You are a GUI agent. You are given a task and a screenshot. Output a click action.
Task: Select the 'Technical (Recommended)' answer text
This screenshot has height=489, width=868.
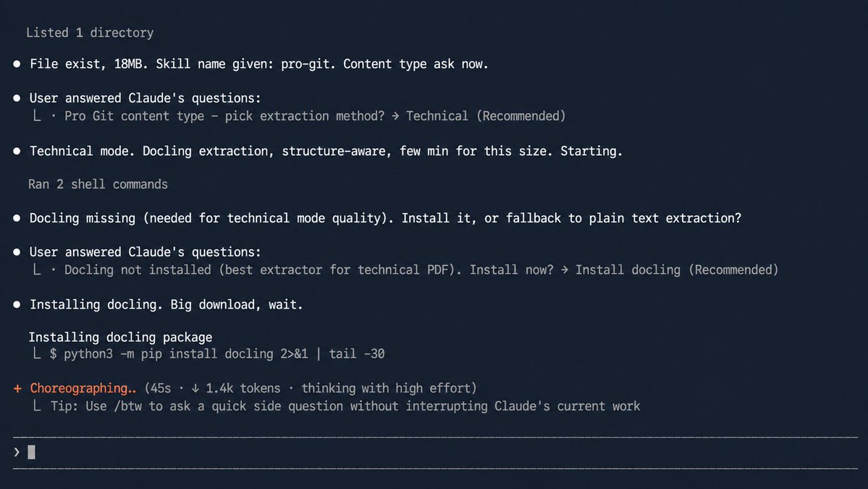(486, 117)
